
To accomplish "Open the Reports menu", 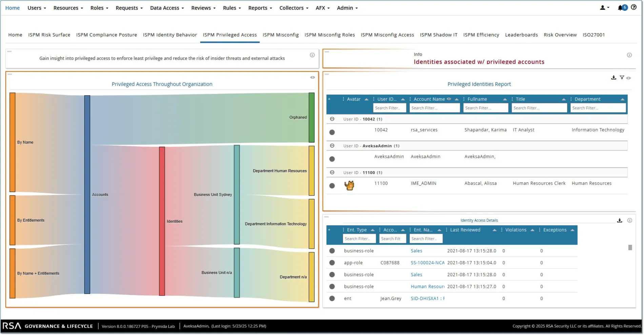I will coord(260,8).
